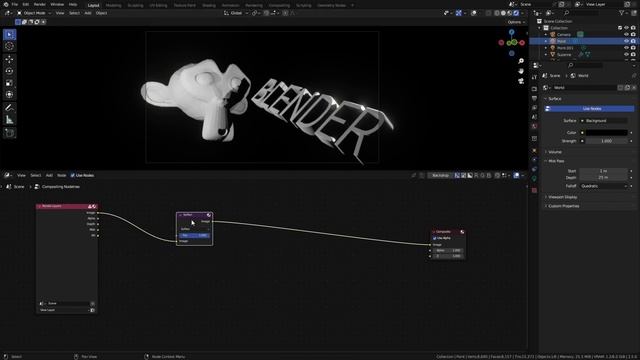Open the viewport Options button
Image resolution: width=640 pixels, height=360 pixels.
pos(516,22)
